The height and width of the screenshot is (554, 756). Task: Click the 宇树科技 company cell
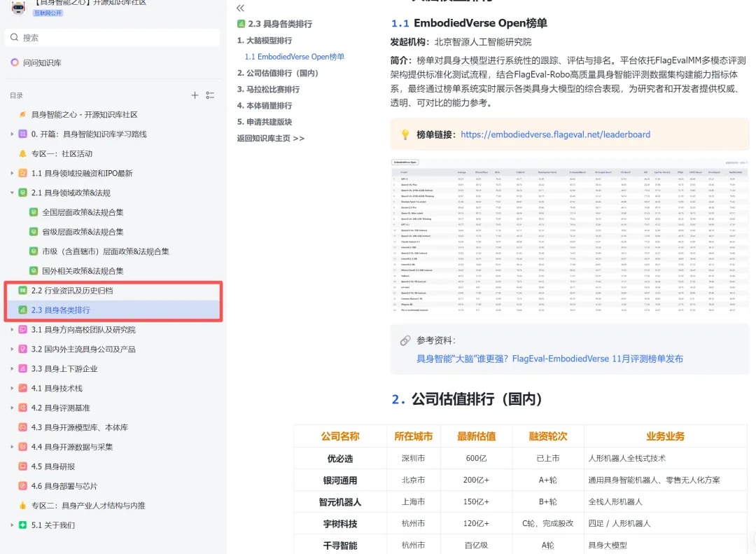(340, 524)
